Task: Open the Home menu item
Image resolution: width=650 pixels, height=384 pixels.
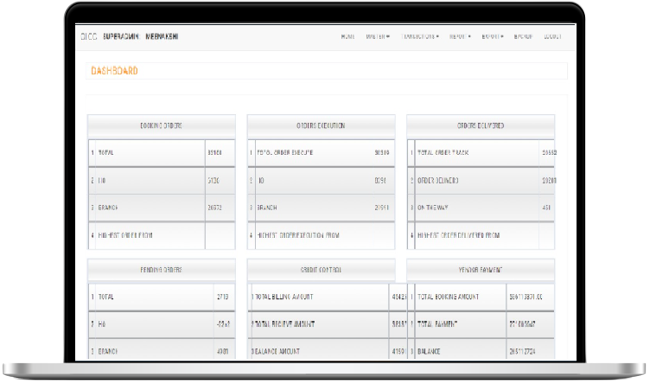Action: [347, 36]
